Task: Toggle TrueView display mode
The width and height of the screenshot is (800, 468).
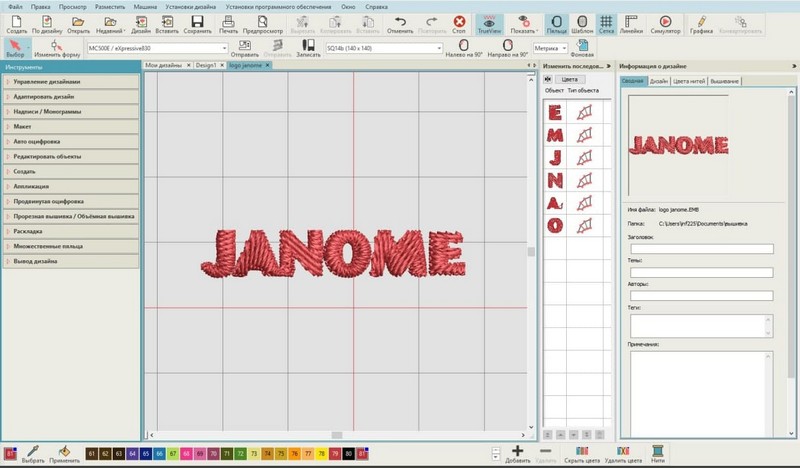Action: [489, 24]
